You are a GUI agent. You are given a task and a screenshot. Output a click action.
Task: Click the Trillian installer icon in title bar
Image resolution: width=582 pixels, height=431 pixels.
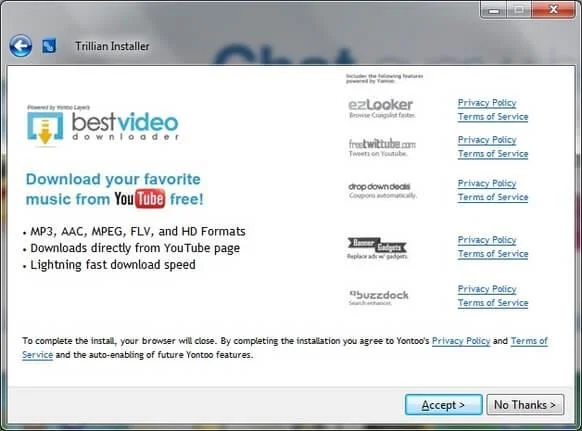tap(49, 46)
